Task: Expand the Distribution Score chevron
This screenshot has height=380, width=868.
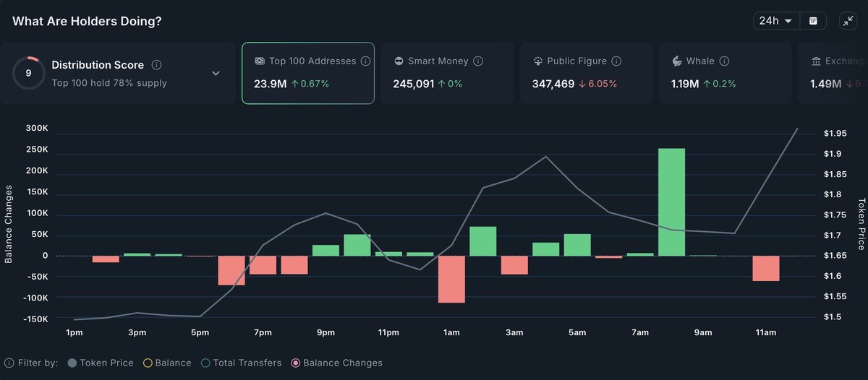Action: click(216, 73)
